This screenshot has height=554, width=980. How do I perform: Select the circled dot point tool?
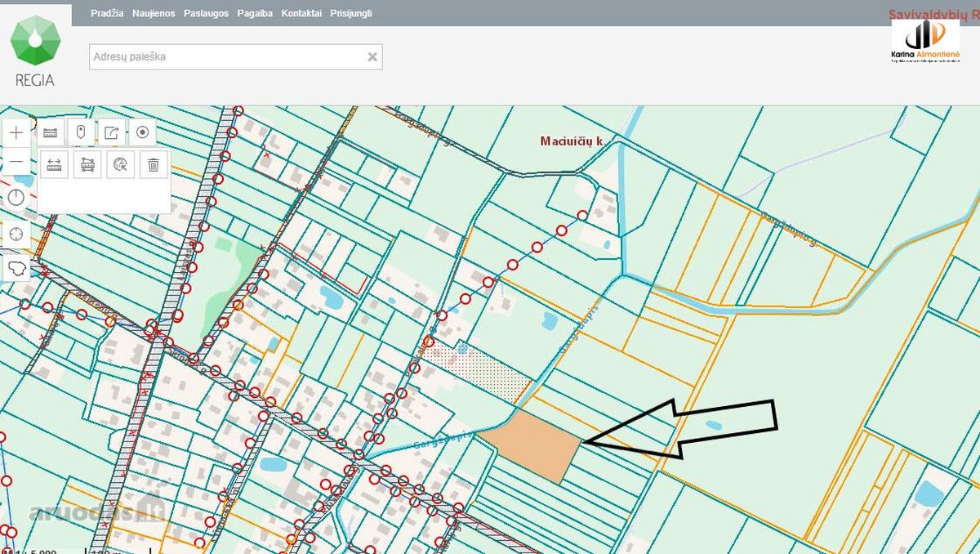[x=143, y=132]
